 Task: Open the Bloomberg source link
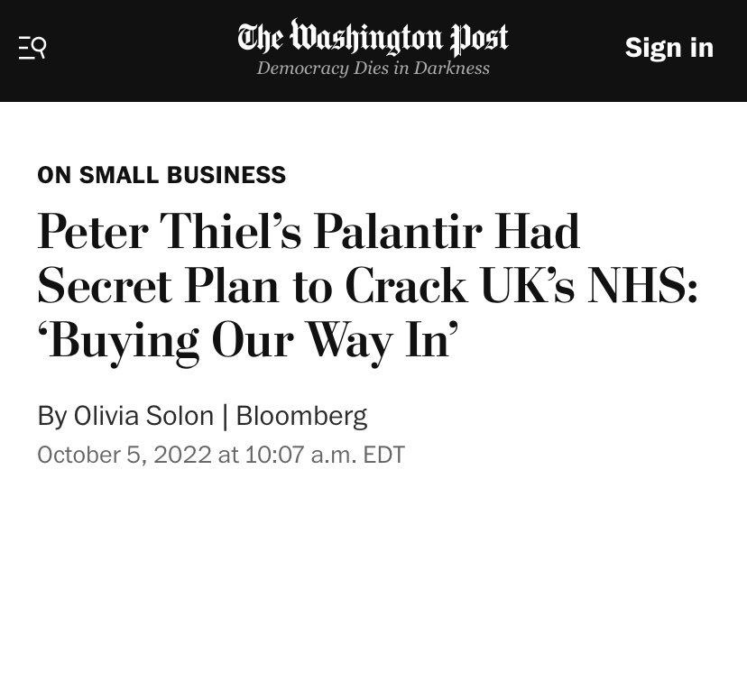(301, 416)
